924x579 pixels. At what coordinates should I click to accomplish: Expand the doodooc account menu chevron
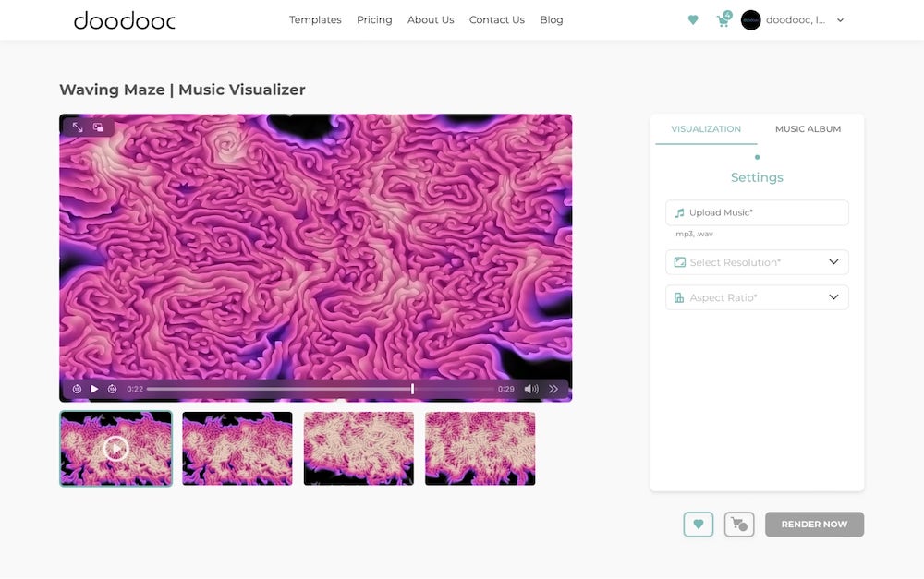pyautogui.click(x=840, y=20)
